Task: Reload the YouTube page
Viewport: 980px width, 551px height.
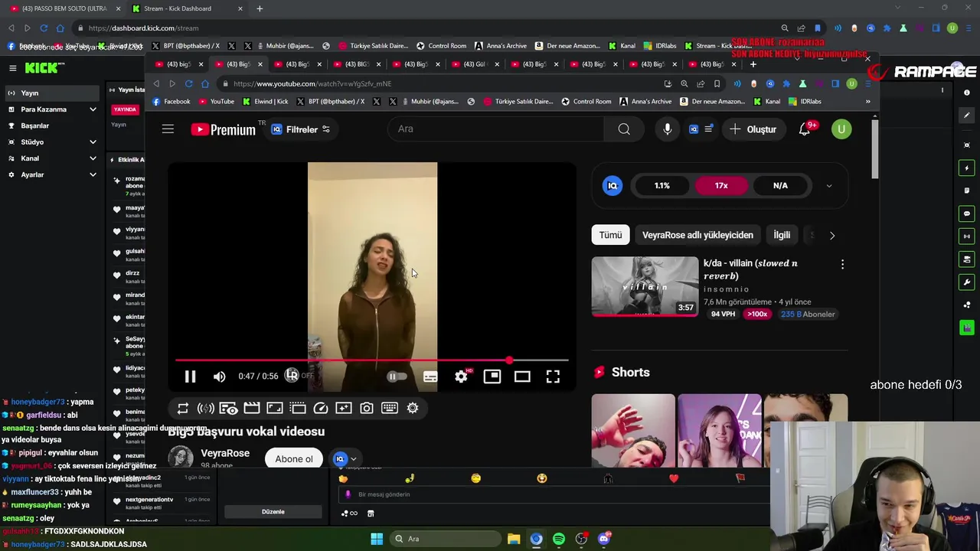Action: (x=188, y=83)
